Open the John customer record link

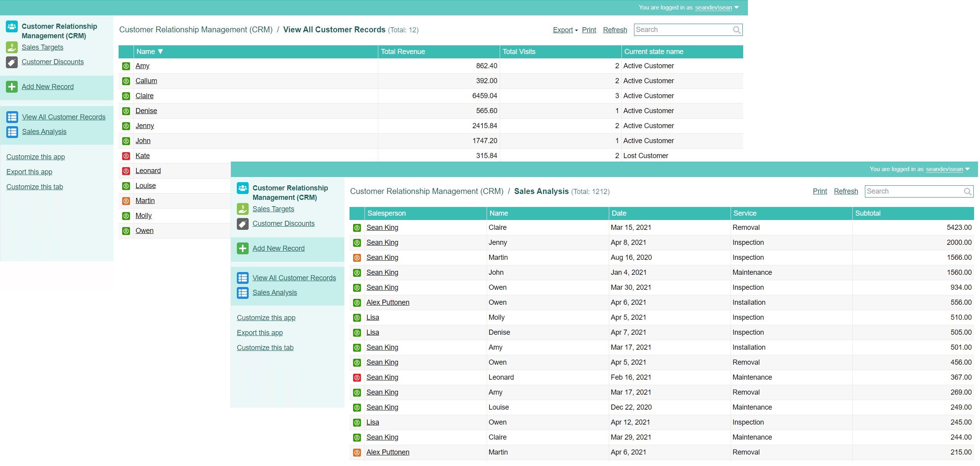pos(143,141)
